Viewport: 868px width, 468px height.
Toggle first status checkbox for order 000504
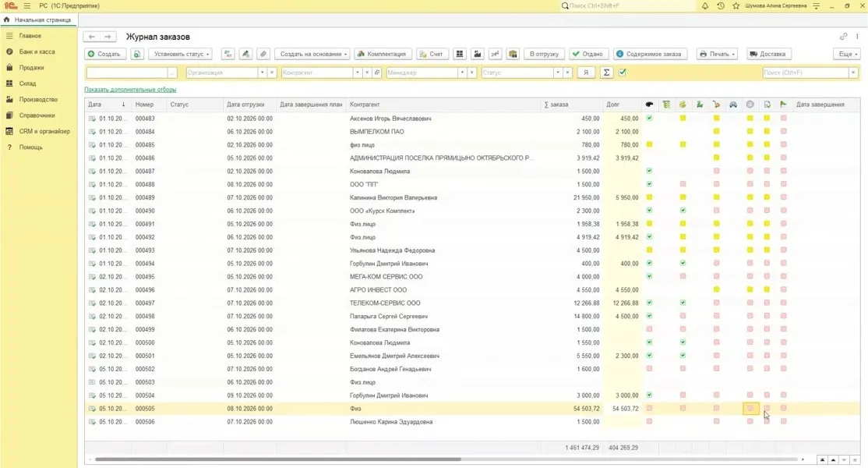coord(649,395)
